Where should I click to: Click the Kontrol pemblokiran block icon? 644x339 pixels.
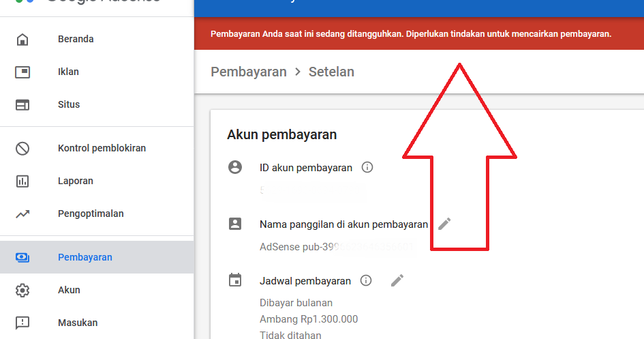(x=22, y=148)
